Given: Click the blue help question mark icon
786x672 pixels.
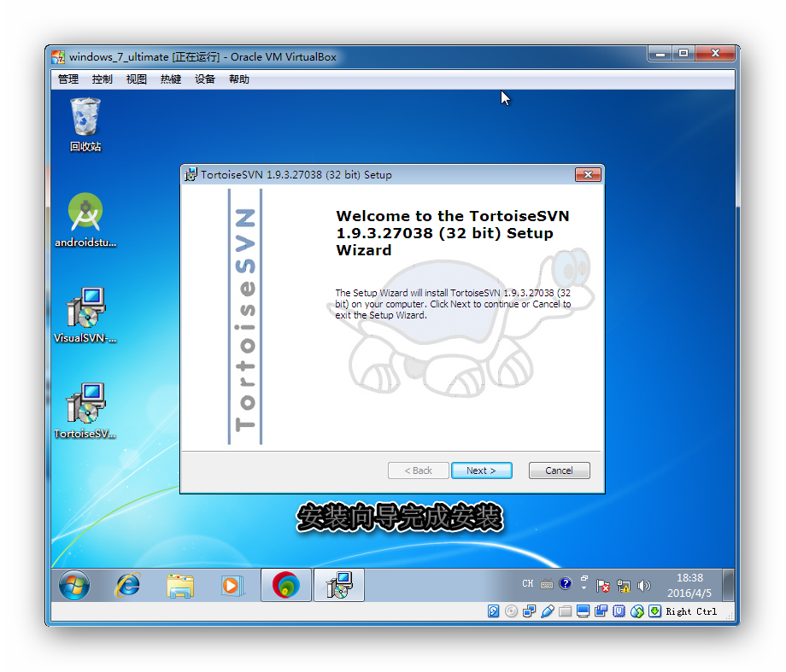Looking at the screenshot, I should pyautogui.click(x=566, y=583).
